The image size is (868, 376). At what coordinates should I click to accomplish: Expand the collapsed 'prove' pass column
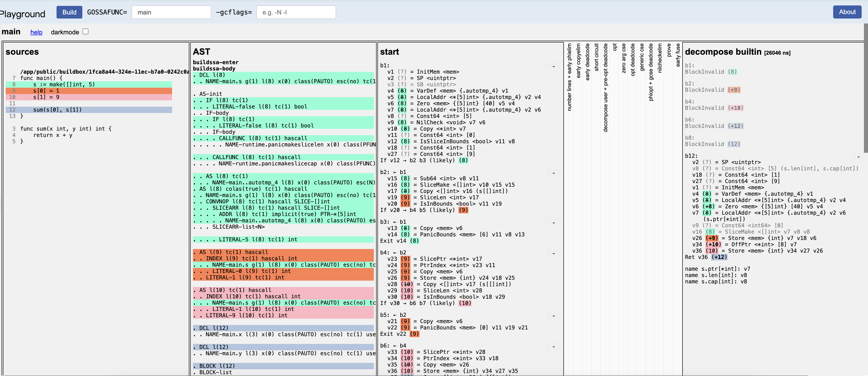(x=669, y=50)
